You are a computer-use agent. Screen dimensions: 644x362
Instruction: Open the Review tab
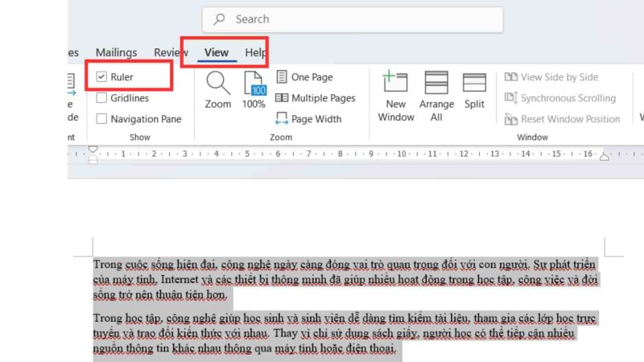click(x=171, y=52)
